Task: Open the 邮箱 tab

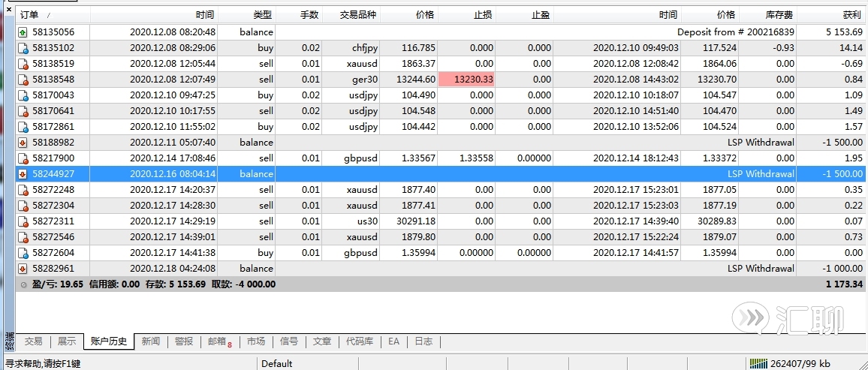Action: [219, 341]
